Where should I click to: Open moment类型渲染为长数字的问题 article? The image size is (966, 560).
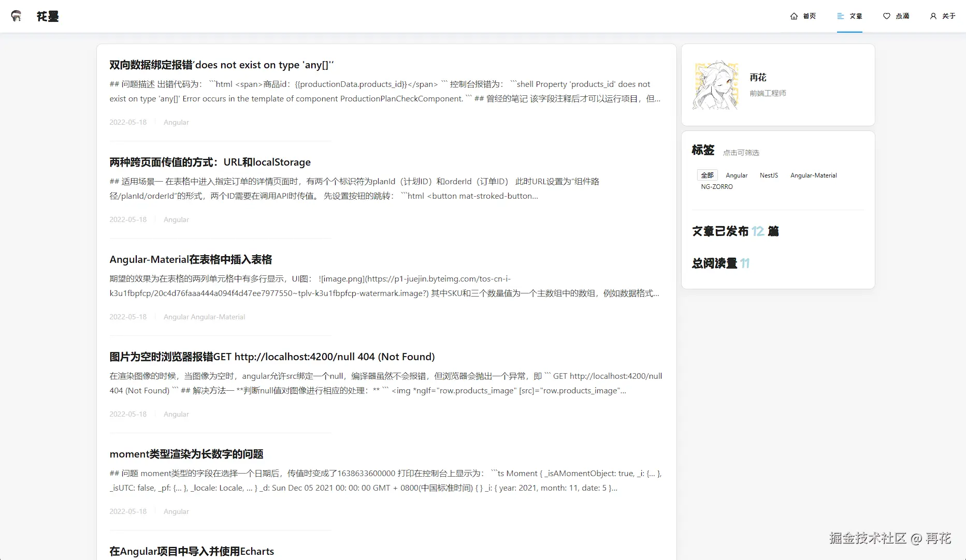(x=186, y=454)
